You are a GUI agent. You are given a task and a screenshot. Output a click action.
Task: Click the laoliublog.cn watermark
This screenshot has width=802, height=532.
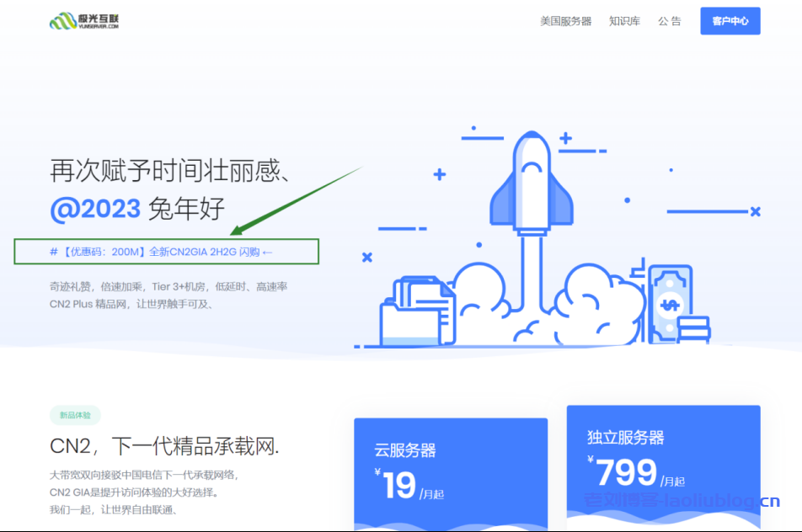[682, 503]
